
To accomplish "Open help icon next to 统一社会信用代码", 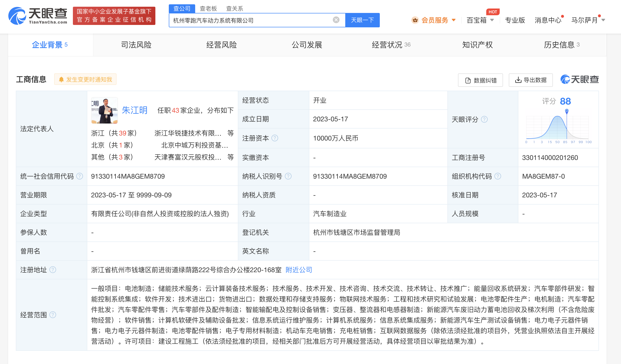I will click(x=80, y=176).
